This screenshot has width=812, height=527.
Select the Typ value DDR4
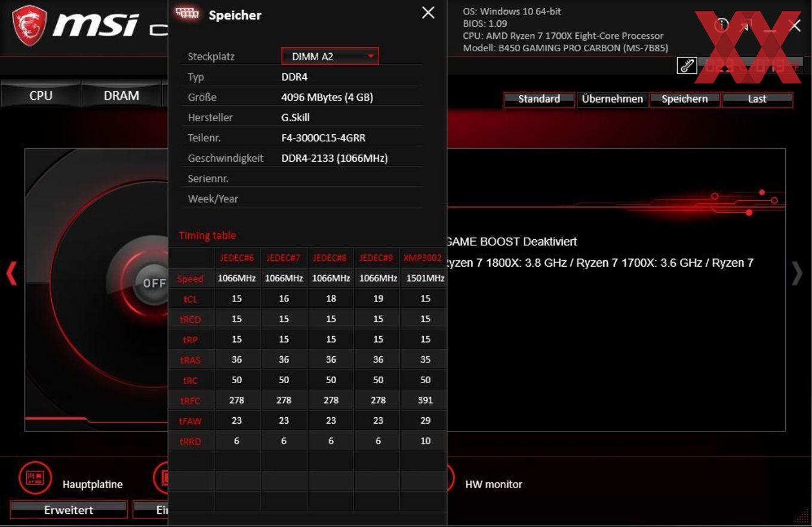pyautogui.click(x=294, y=77)
